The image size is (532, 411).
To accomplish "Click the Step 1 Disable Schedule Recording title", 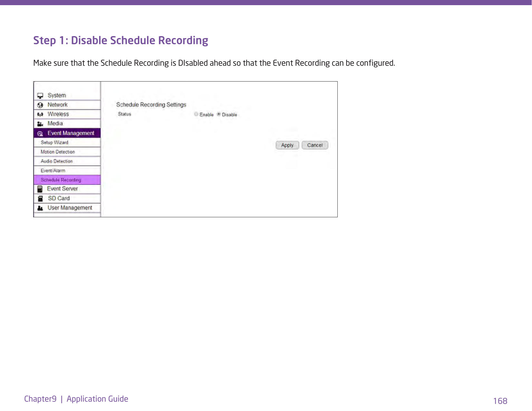I will 121,41.
